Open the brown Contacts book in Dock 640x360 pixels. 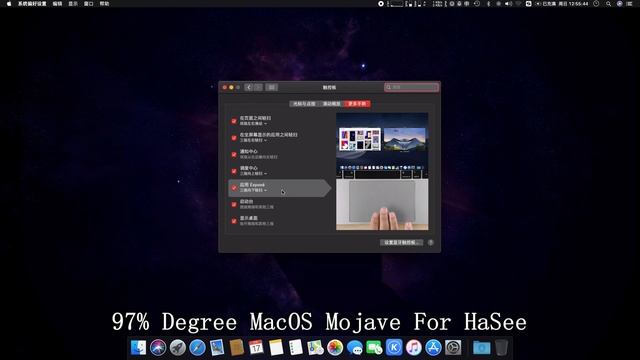(x=236, y=348)
